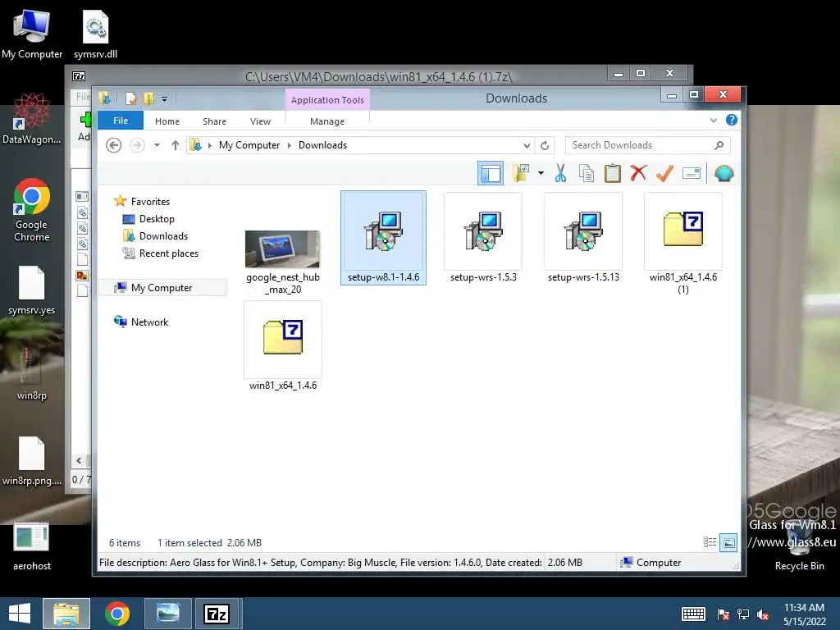This screenshot has height=630, width=840.
Task: Select the win81_x64_1.4.6 archive
Action: [282, 346]
